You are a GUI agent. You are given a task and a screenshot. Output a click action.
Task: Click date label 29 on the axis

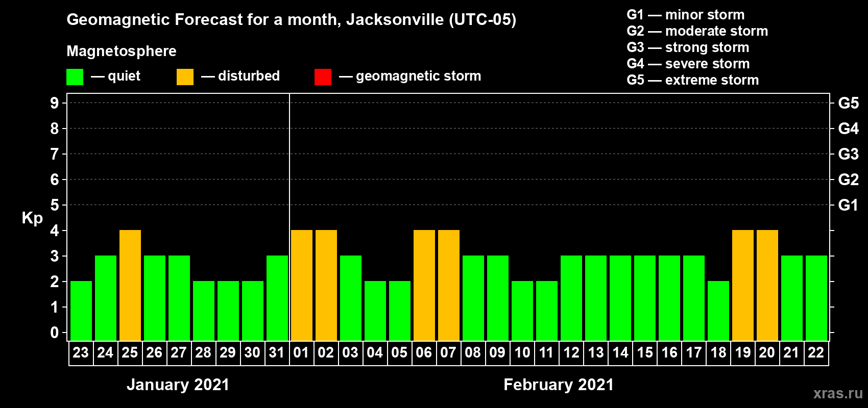228,352
